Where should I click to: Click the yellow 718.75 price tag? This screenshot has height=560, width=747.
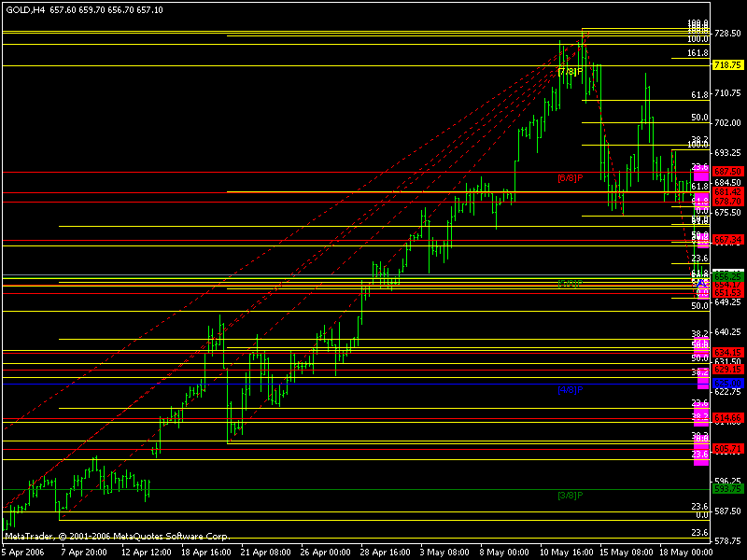727,65
